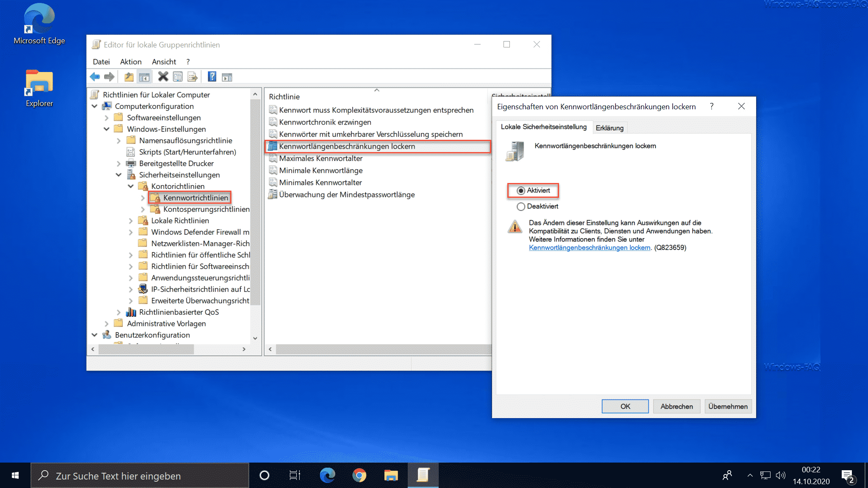Switch to the Erklärung tab
Viewport: 868px width, 488px height.
pyautogui.click(x=609, y=128)
